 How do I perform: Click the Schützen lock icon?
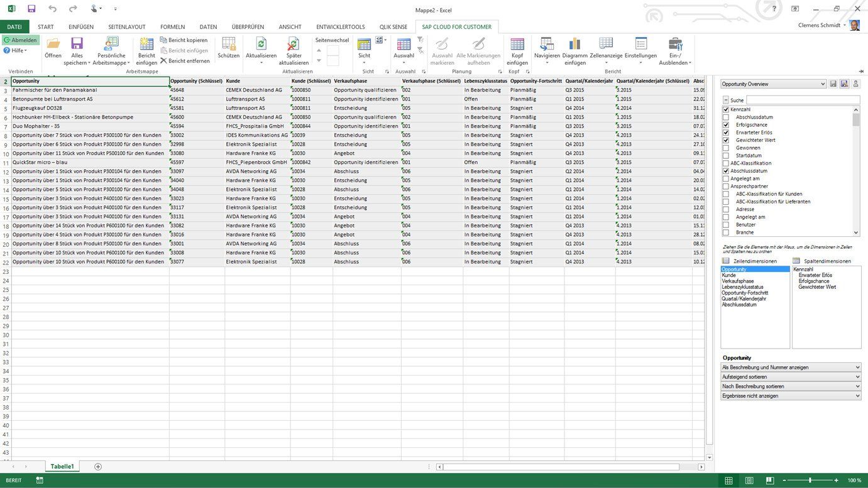point(228,44)
